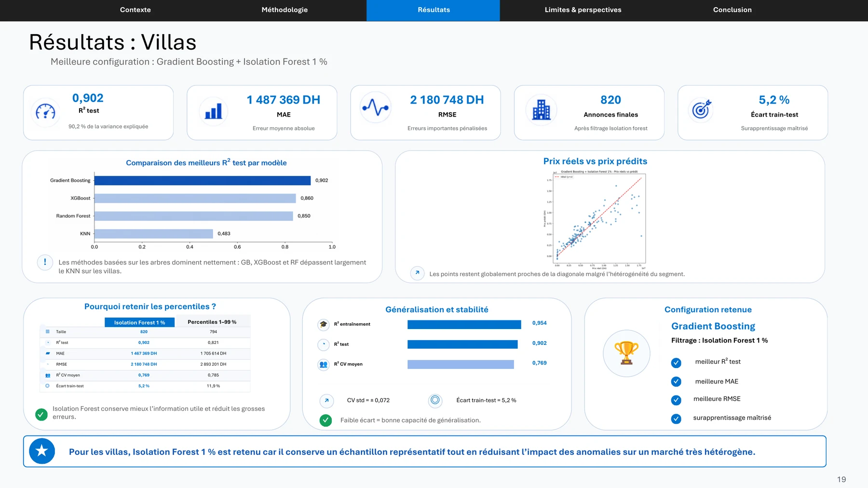The height and width of the screenshot is (488, 868).
Task: Click the target icon beside Écart train-test
Action: click(702, 109)
